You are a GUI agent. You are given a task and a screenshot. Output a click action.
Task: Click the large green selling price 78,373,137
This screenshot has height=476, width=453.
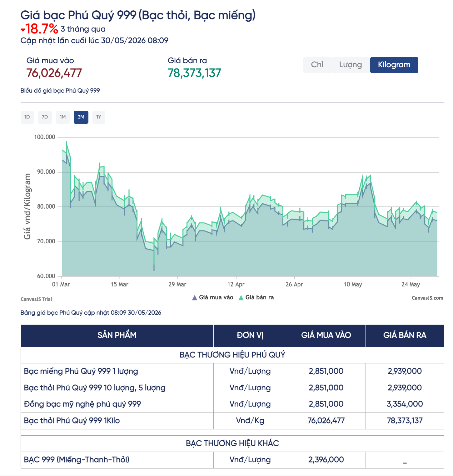pos(194,73)
